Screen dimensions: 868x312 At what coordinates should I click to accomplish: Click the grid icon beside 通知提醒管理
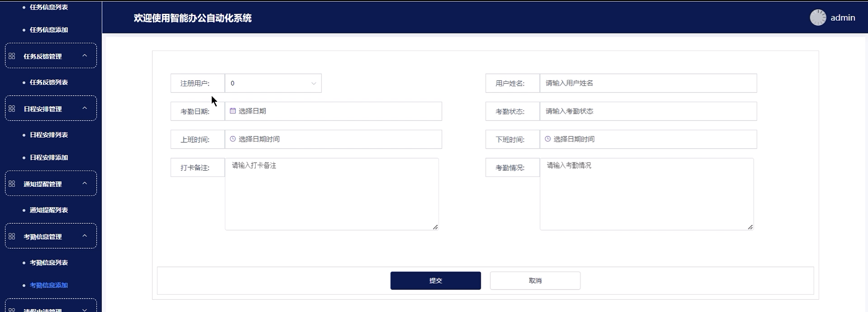coord(12,184)
